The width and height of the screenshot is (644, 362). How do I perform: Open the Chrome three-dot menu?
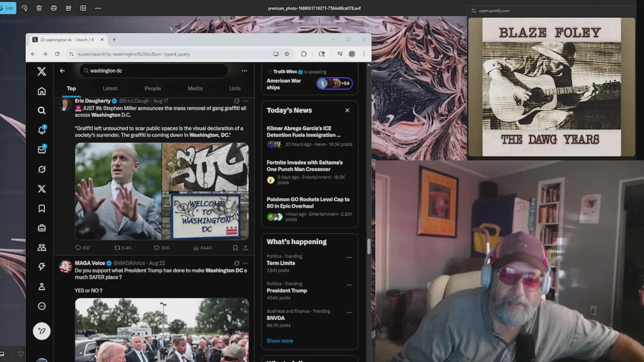[x=364, y=54]
